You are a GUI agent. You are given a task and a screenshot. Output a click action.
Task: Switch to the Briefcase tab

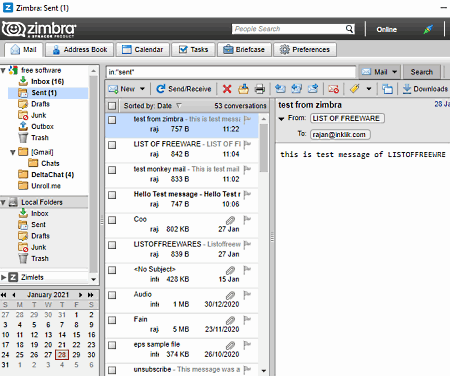[x=244, y=50]
